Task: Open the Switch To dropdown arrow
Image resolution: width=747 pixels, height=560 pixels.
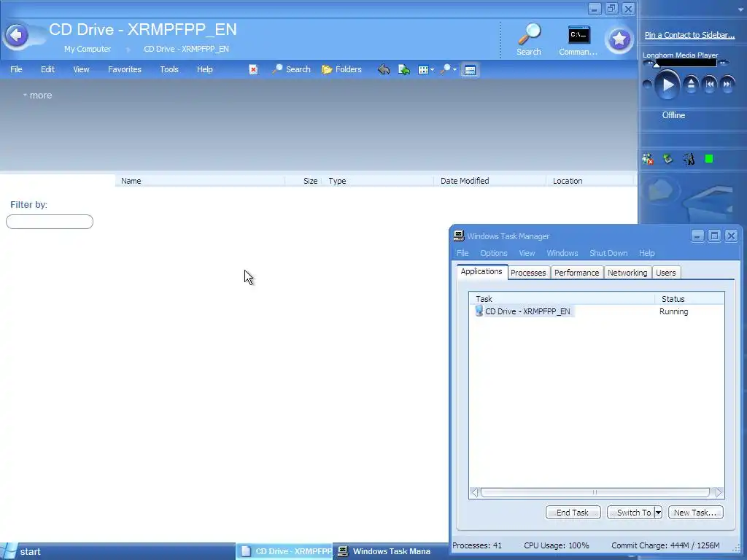Action: pyautogui.click(x=658, y=513)
